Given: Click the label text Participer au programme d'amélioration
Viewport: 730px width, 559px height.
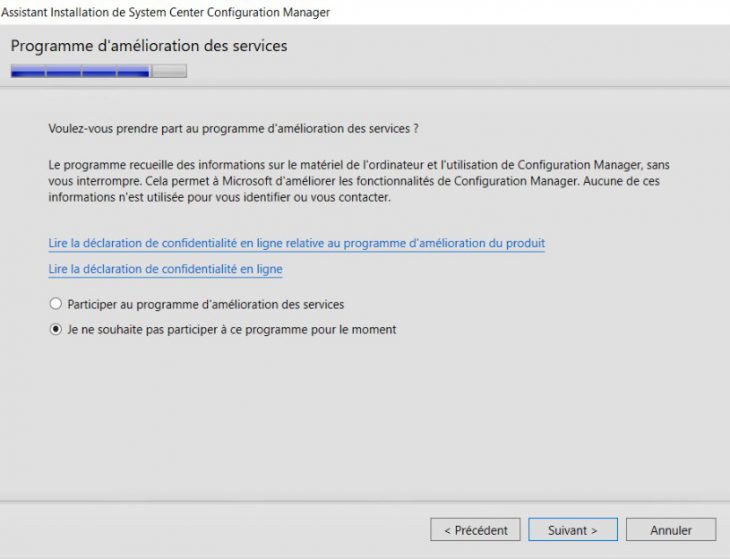Looking at the screenshot, I should 205,304.
